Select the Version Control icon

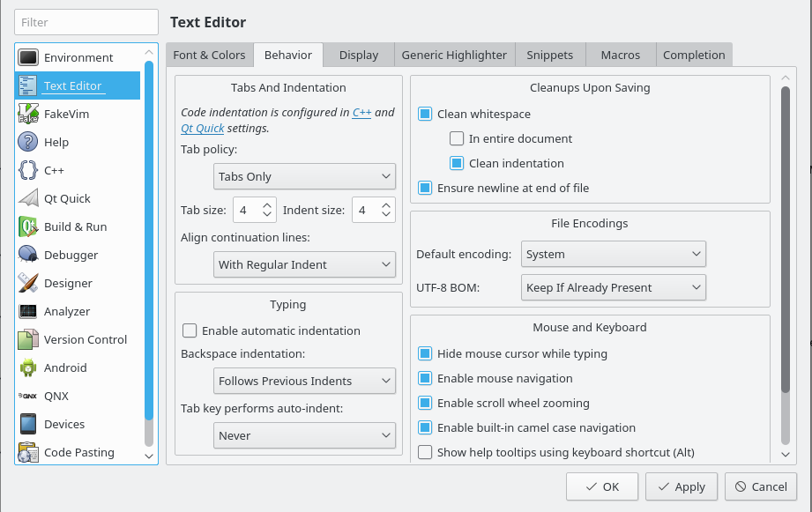pyautogui.click(x=28, y=339)
